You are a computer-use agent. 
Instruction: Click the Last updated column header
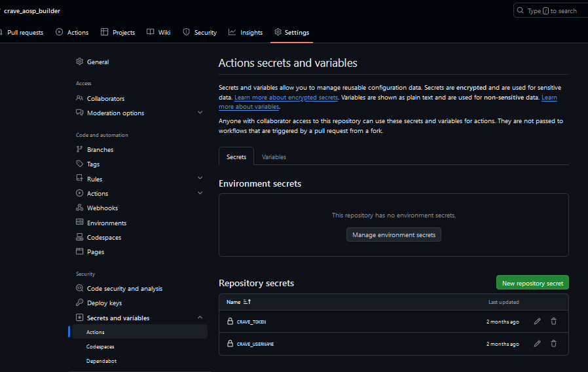click(504, 302)
